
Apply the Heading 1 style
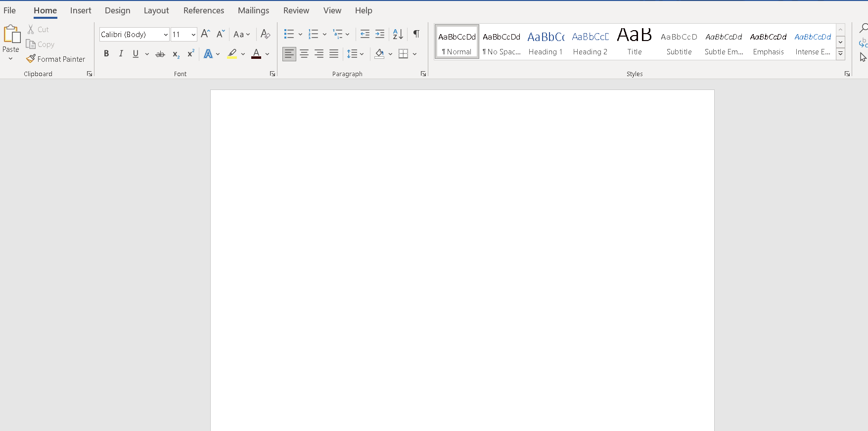click(x=546, y=42)
